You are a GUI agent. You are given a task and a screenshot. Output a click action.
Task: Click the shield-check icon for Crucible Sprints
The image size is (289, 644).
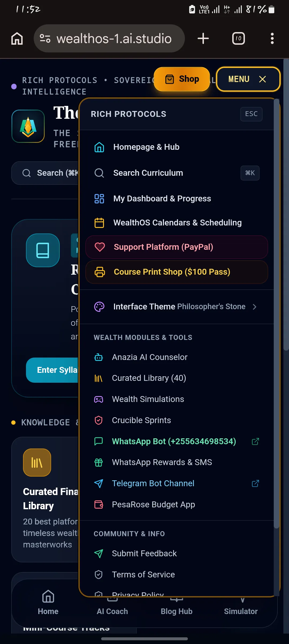[99, 420]
